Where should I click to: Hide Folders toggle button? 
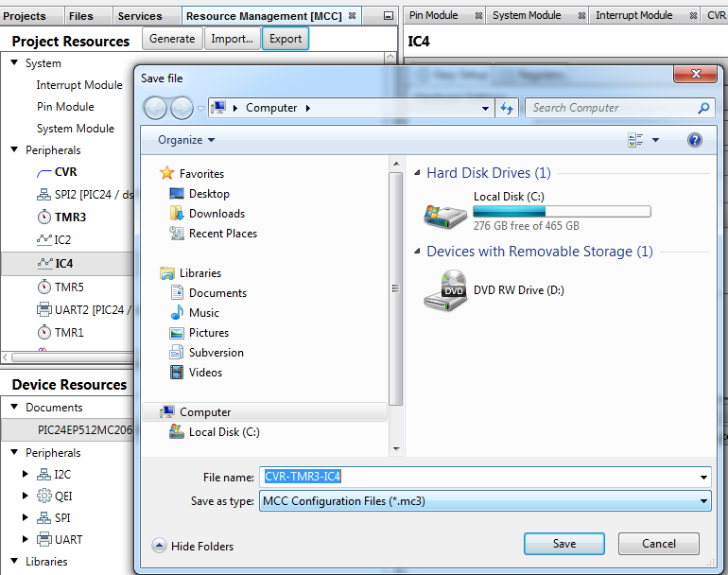click(193, 546)
